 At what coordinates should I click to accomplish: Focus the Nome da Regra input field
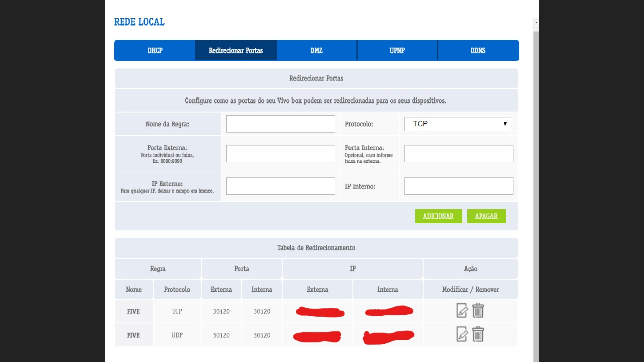click(x=280, y=124)
